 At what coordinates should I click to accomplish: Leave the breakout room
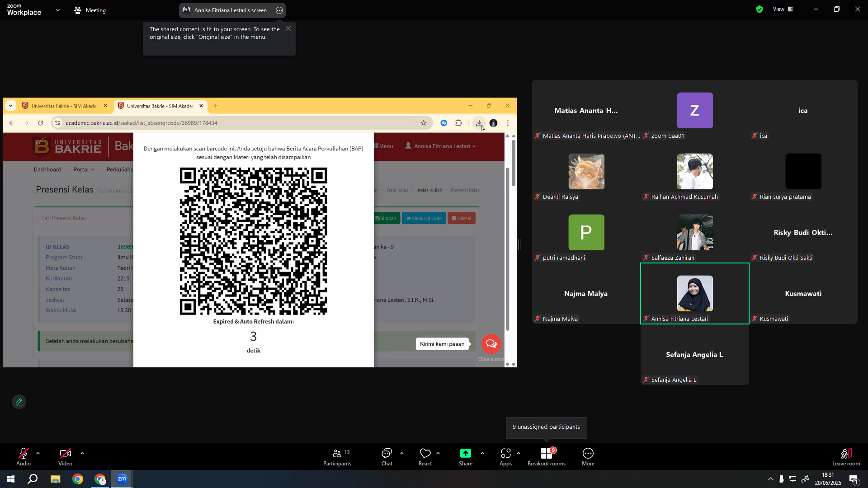pos(846,456)
